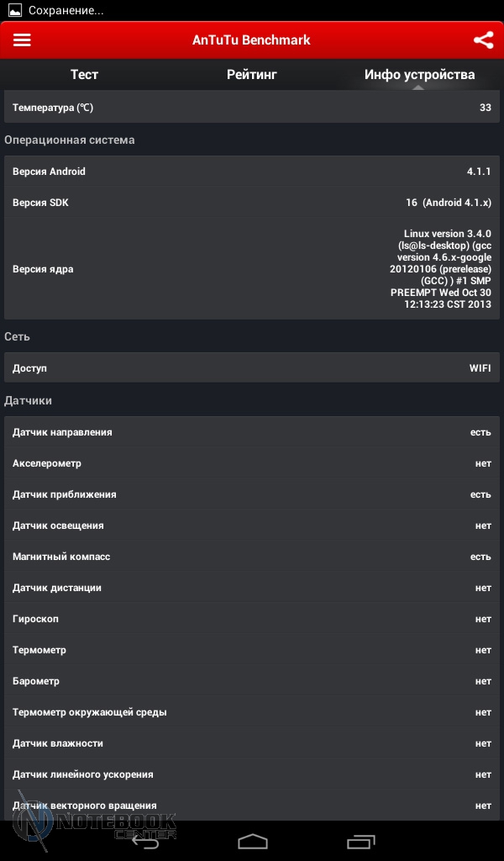Select the Датчик направления row

point(252,432)
